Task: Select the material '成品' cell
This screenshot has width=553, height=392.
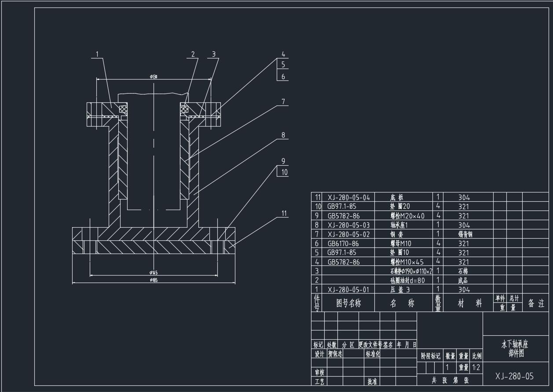Action: [x=463, y=280]
